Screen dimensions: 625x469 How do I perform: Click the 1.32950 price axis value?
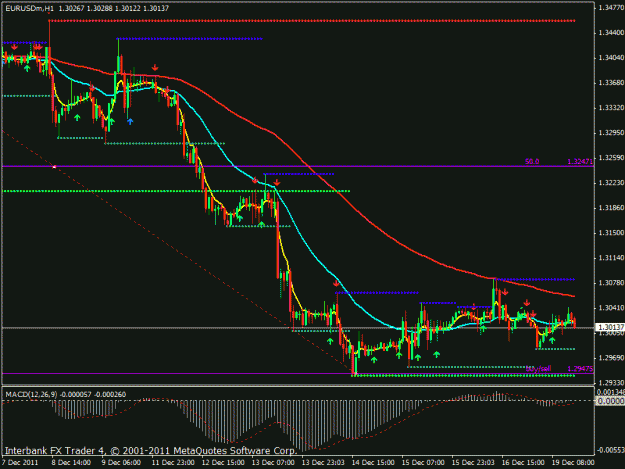click(611, 133)
